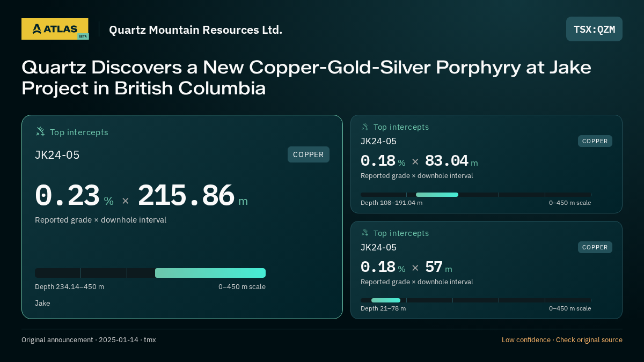Screen dimensions: 644x362
Task: Click the depth bar for 108–191.04 m
Action: (x=476, y=195)
